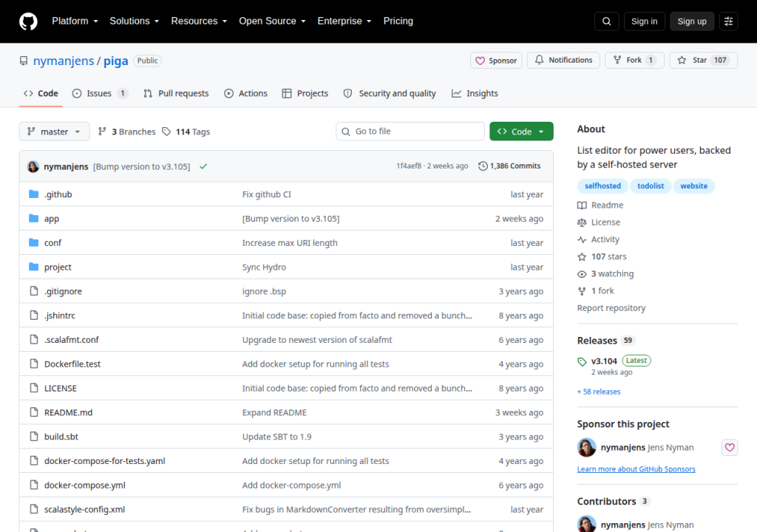This screenshot has height=532, width=757.
Task: Switch to the Actions tab
Action: click(245, 94)
